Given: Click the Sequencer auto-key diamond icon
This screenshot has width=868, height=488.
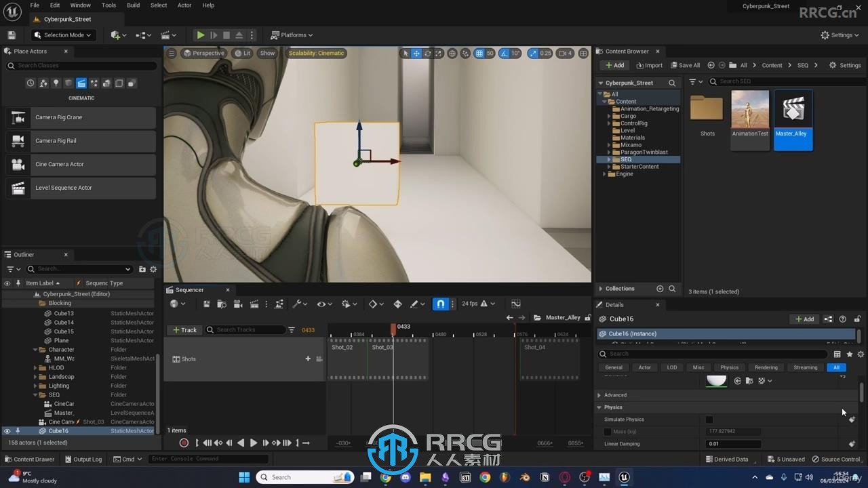Looking at the screenshot, I should point(397,304).
